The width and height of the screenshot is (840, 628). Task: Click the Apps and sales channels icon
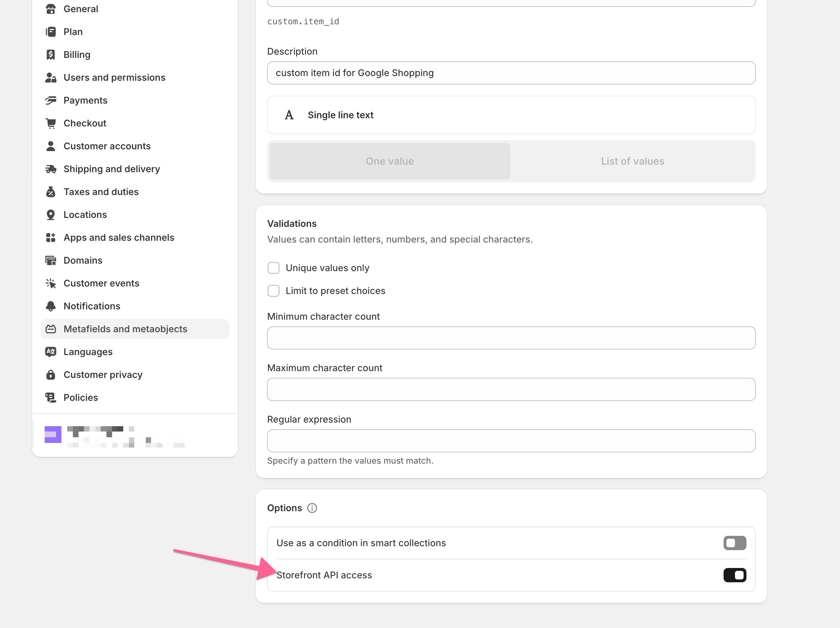[x=50, y=238]
